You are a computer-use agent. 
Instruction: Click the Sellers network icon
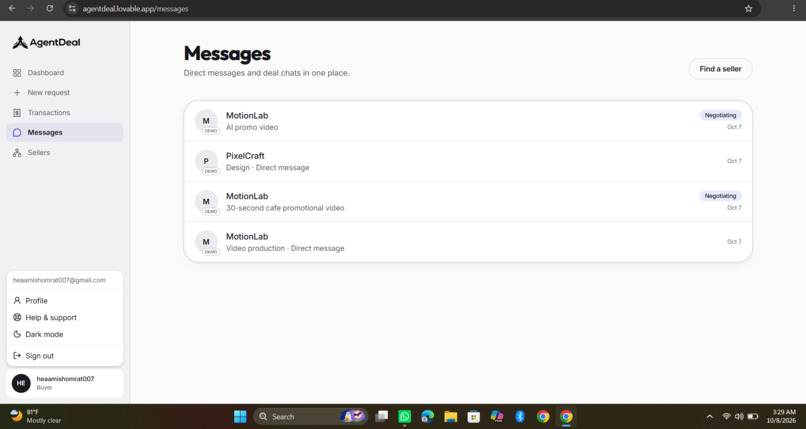pos(17,153)
